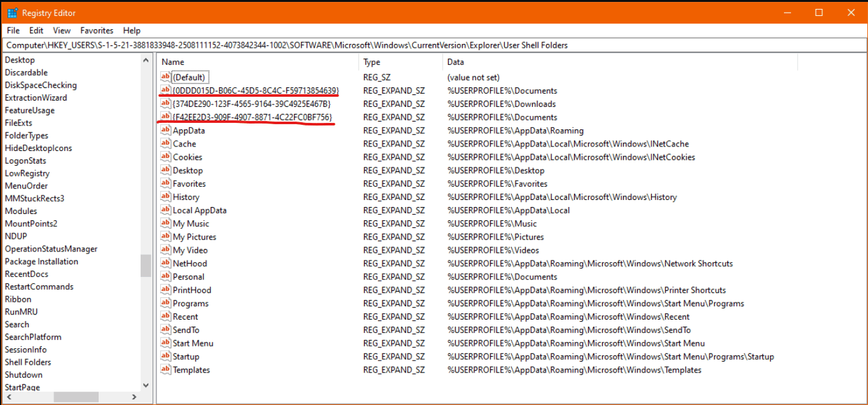Open the Edit menu
Viewport: 868px width, 405px height.
[36, 31]
